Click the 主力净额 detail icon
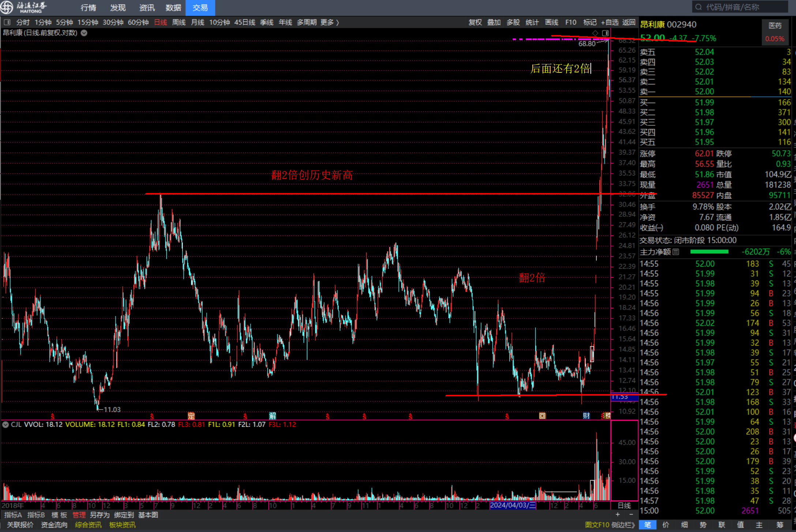The height and width of the screenshot is (532, 796). click(676, 252)
